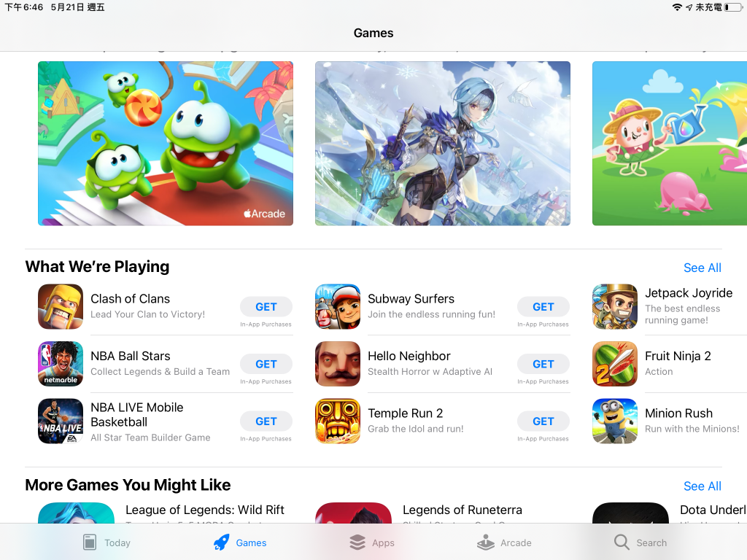Open the Hello Neighbor app icon
The image size is (747, 560).
point(338,364)
